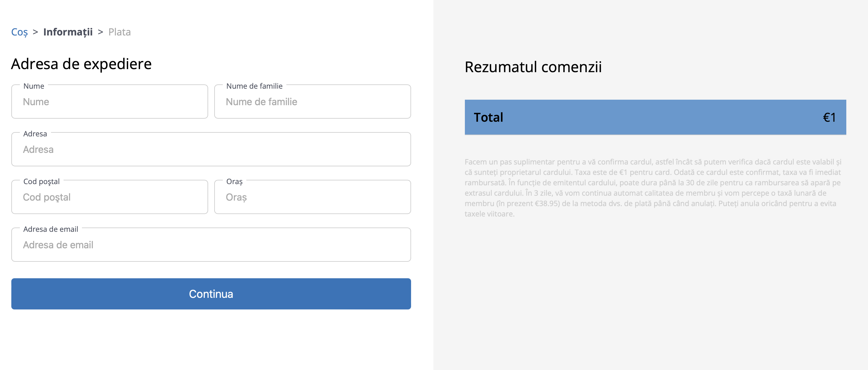Click the small floating 'Adresa de email' label
The height and width of the screenshot is (370, 868).
(50, 229)
